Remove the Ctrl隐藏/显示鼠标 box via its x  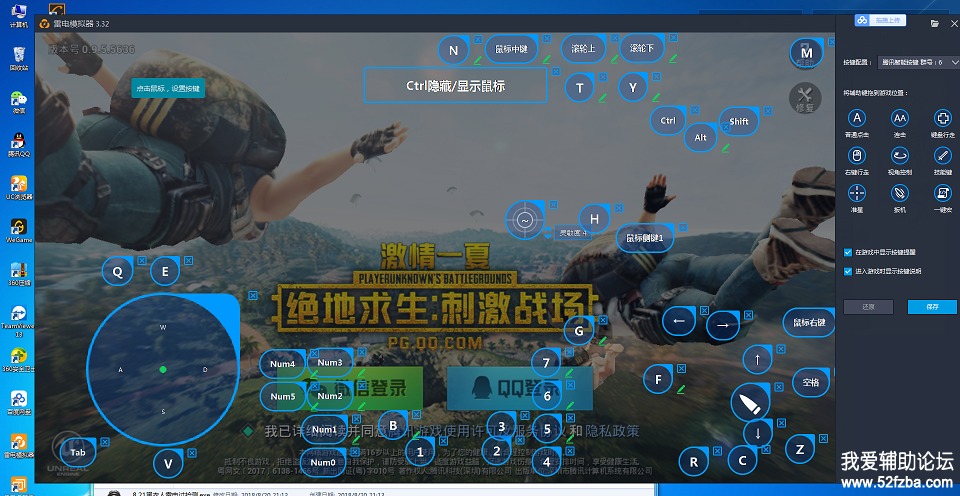click(x=556, y=71)
